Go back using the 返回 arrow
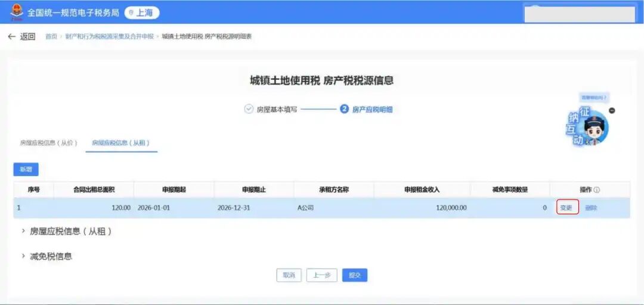This screenshot has height=305, width=644. (22, 36)
